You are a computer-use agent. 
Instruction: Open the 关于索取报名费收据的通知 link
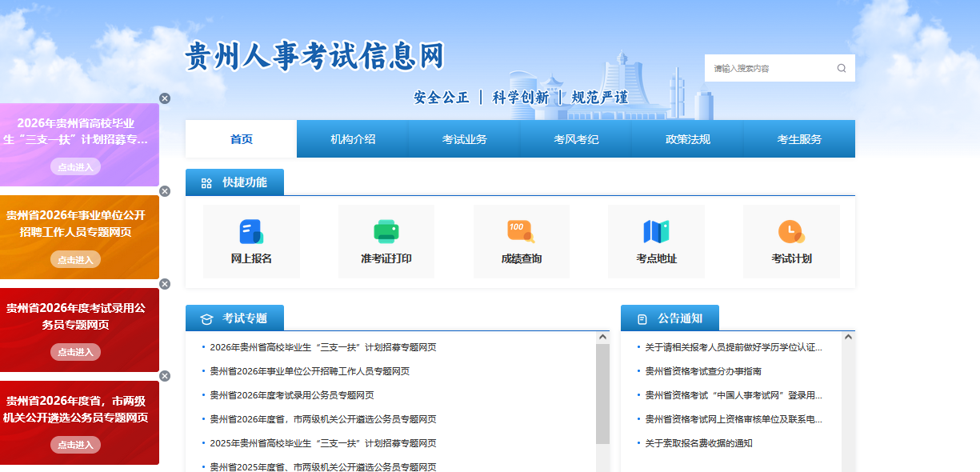pos(698,443)
